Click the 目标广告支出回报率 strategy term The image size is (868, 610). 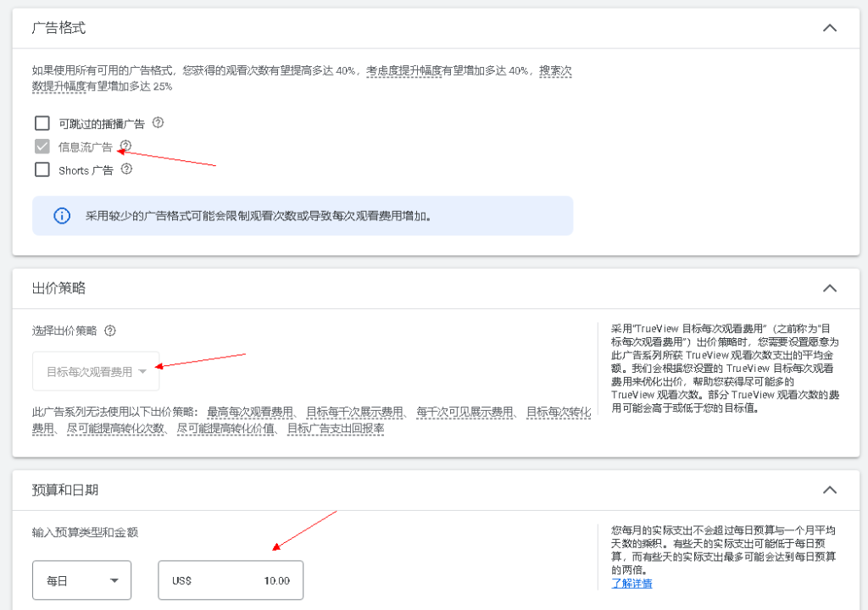pos(336,429)
